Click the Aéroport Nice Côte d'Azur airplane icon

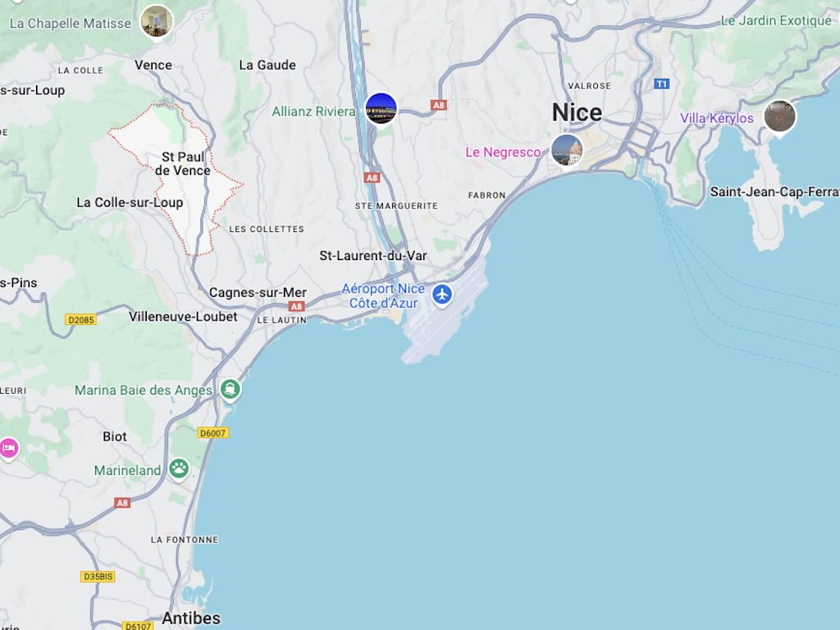[x=442, y=294]
